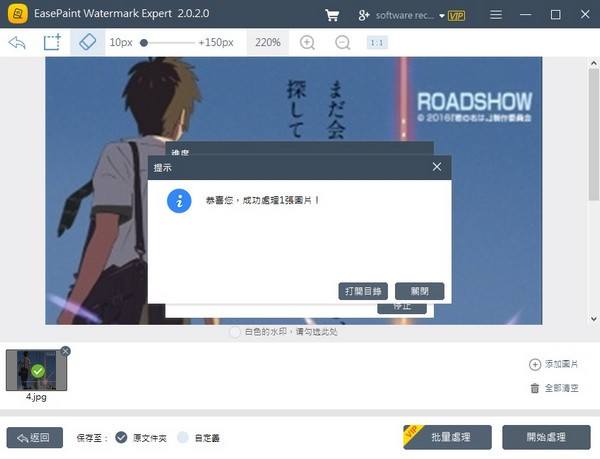Viewport: 600px width, 459px height.
Task: Select the rectangle selection tool
Action: click(51, 43)
